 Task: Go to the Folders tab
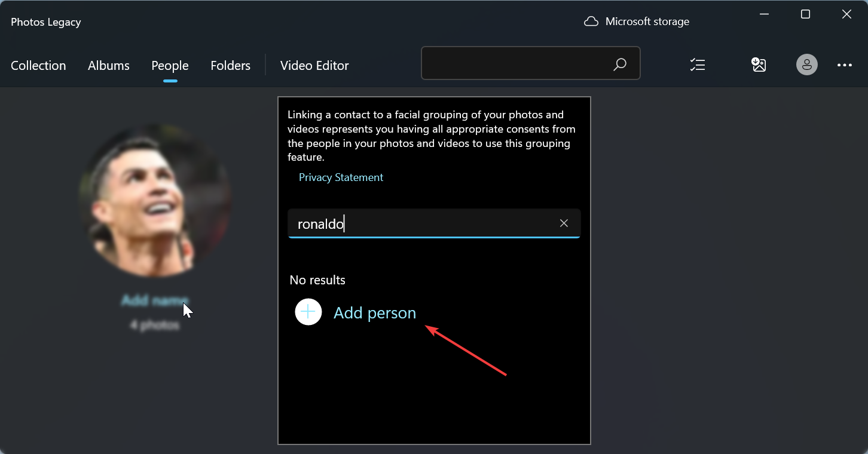tap(230, 66)
